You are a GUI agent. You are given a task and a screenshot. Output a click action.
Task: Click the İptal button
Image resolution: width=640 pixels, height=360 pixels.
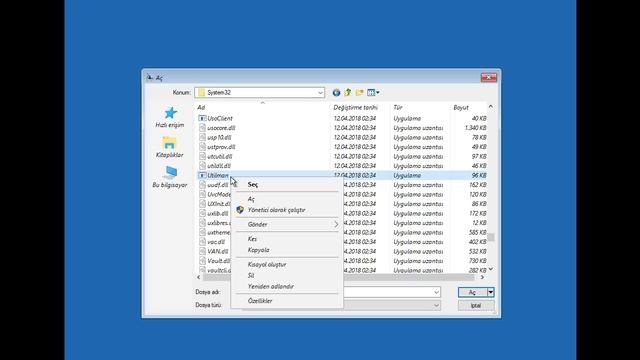pyautogui.click(x=476, y=305)
